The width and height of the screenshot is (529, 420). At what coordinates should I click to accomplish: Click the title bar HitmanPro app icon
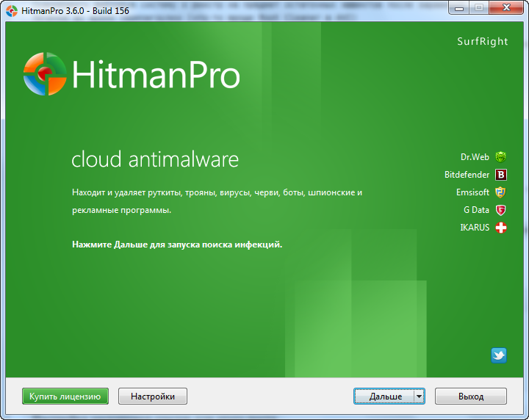[12, 11]
